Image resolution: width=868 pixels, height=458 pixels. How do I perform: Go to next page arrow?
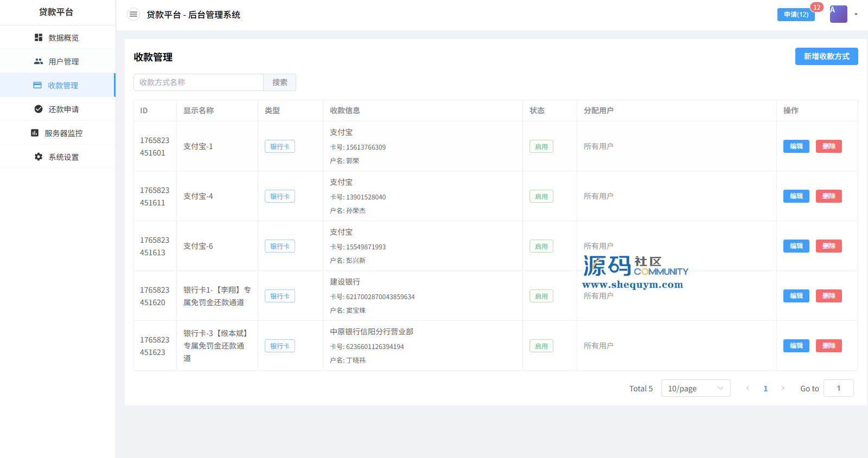pos(783,388)
